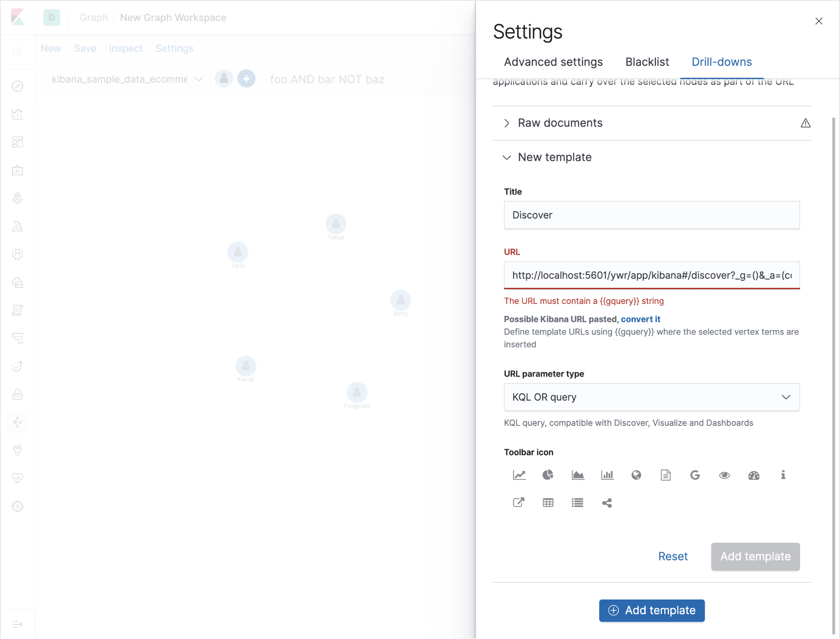840x639 pixels.
Task: Click the Title input field
Action: coord(652,215)
